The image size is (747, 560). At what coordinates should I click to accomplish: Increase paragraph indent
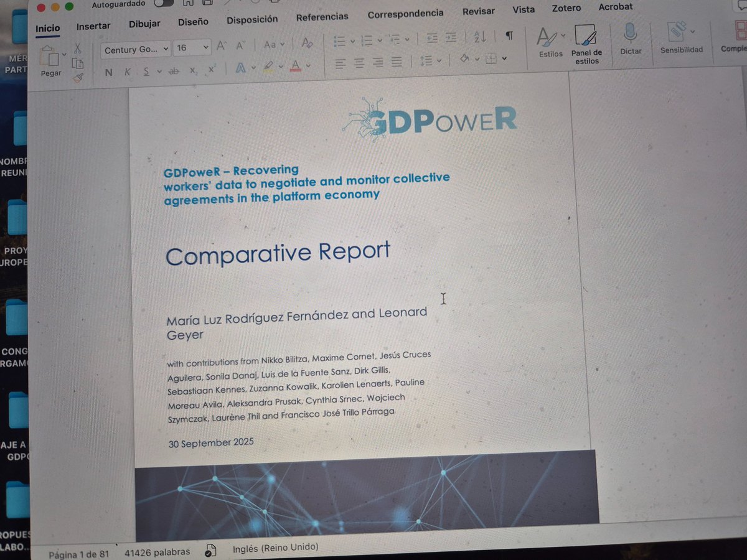point(451,38)
